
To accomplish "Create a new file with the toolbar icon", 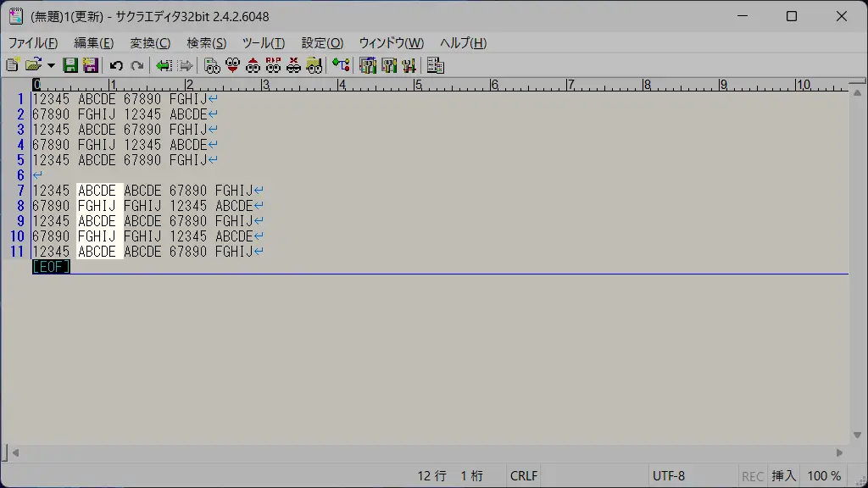I will [x=12, y=65].
